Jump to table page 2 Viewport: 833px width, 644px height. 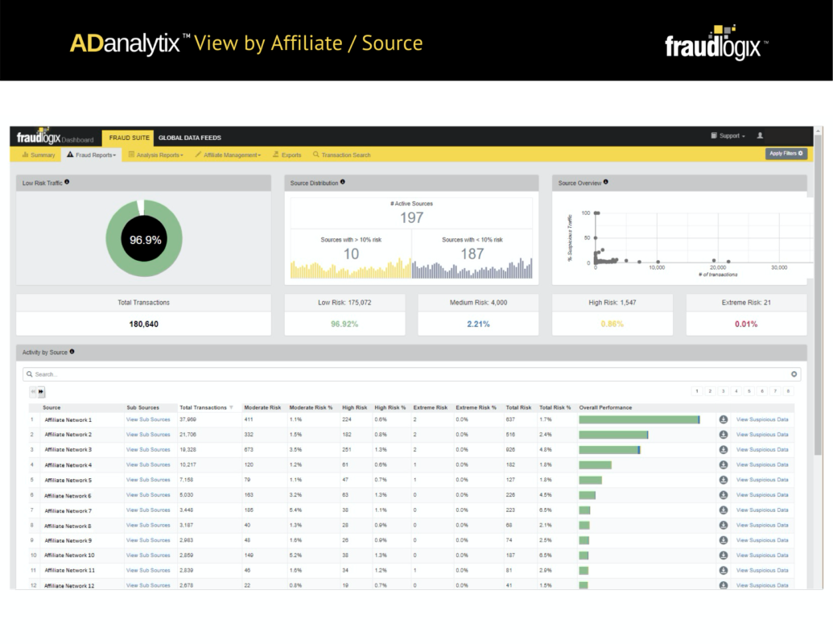(710, 391)
